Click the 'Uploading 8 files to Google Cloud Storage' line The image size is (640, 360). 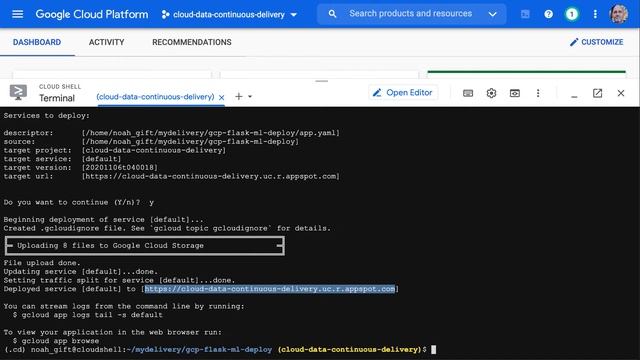(110, 245)
